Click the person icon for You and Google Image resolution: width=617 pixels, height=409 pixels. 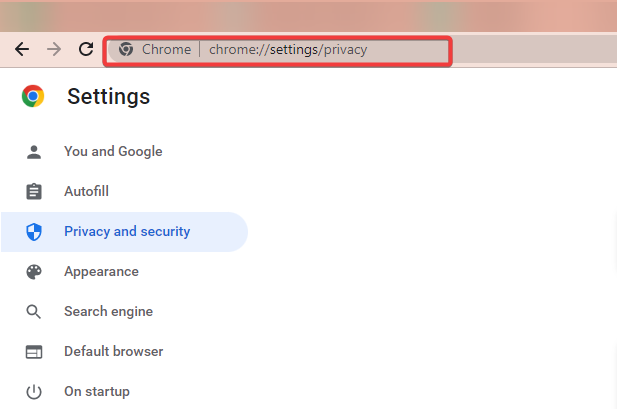[x=34, y=152]
